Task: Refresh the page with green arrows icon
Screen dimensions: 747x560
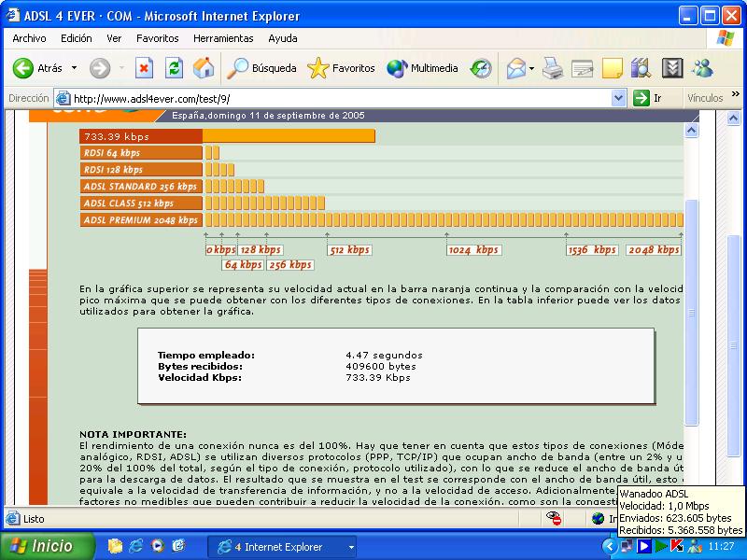Action: point(174,68)
